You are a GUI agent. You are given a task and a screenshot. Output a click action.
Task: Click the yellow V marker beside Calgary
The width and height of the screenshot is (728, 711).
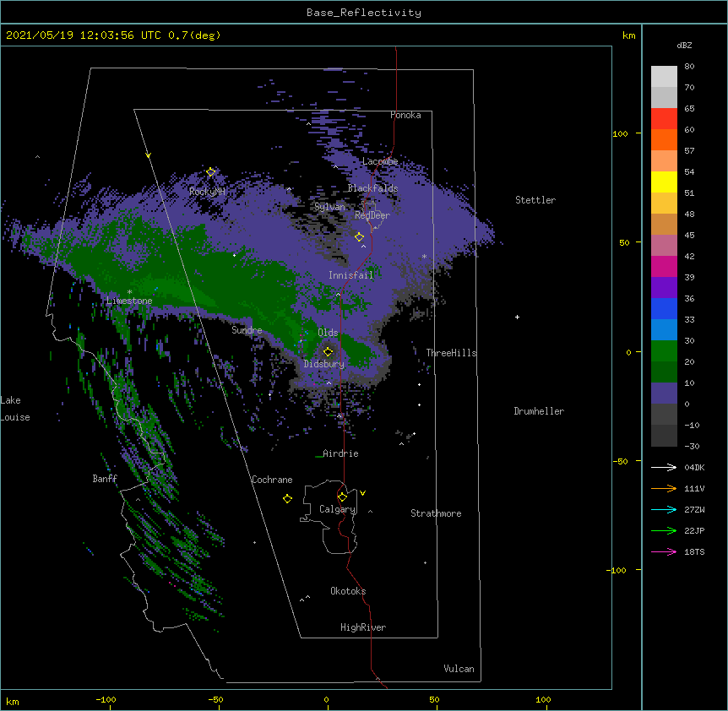pyautogui.click(x=362, y=493)
